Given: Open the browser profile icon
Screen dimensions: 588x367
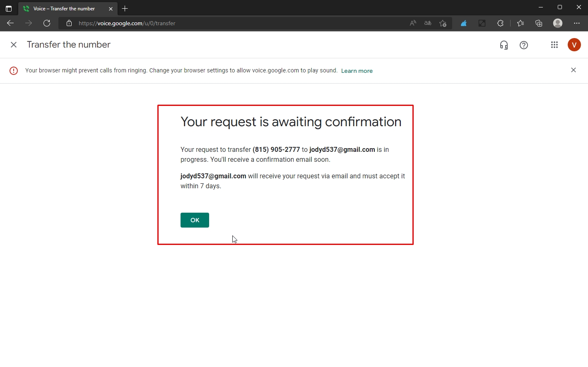Looking at the screenshot, I should 558,23.
